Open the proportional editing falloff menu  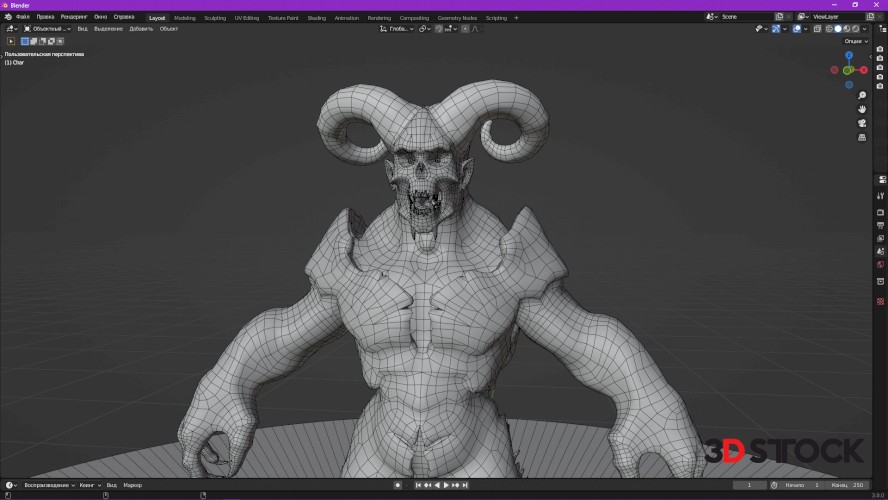point(475,29)
